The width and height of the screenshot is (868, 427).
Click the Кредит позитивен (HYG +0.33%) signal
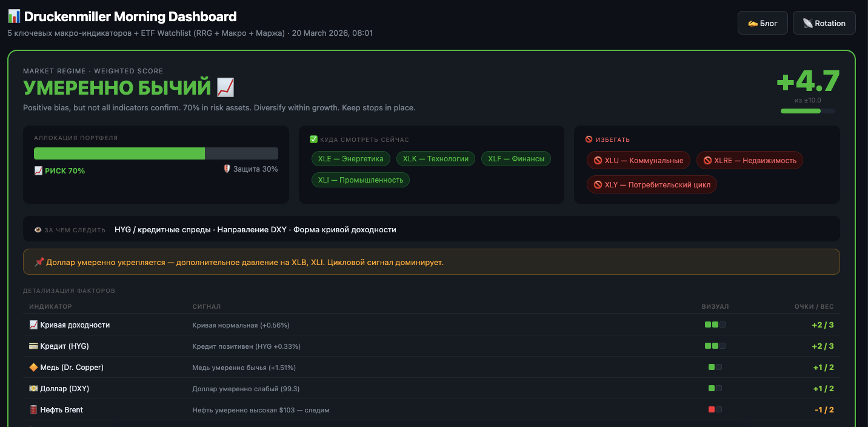pyautogui.click(x=246, y=346)
